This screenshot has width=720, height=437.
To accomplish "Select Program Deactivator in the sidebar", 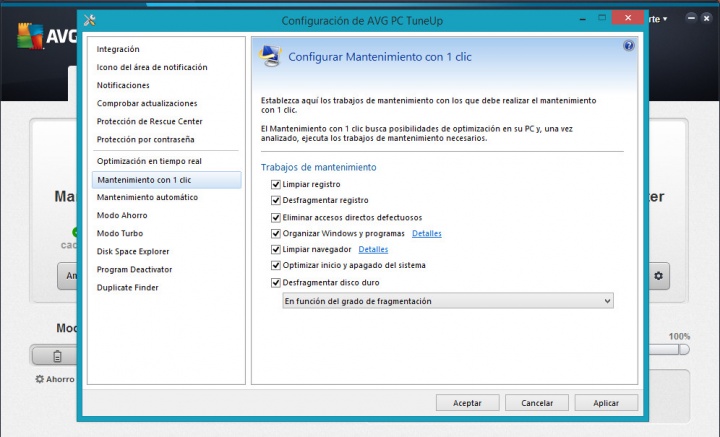I will [135, 269].
